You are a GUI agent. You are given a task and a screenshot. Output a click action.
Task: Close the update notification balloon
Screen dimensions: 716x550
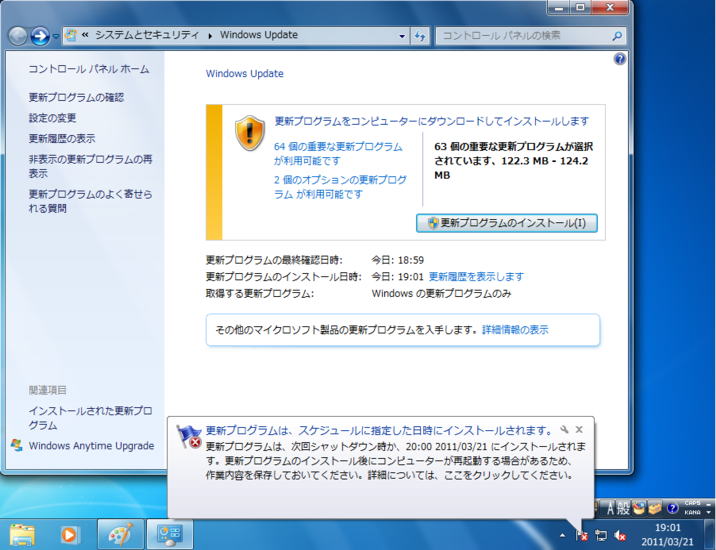pos(579,429)
